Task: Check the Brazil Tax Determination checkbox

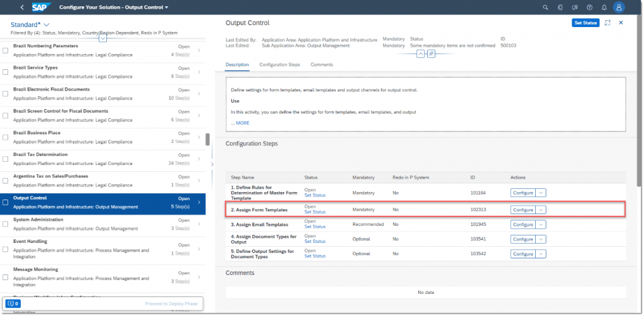Action: 5,159
